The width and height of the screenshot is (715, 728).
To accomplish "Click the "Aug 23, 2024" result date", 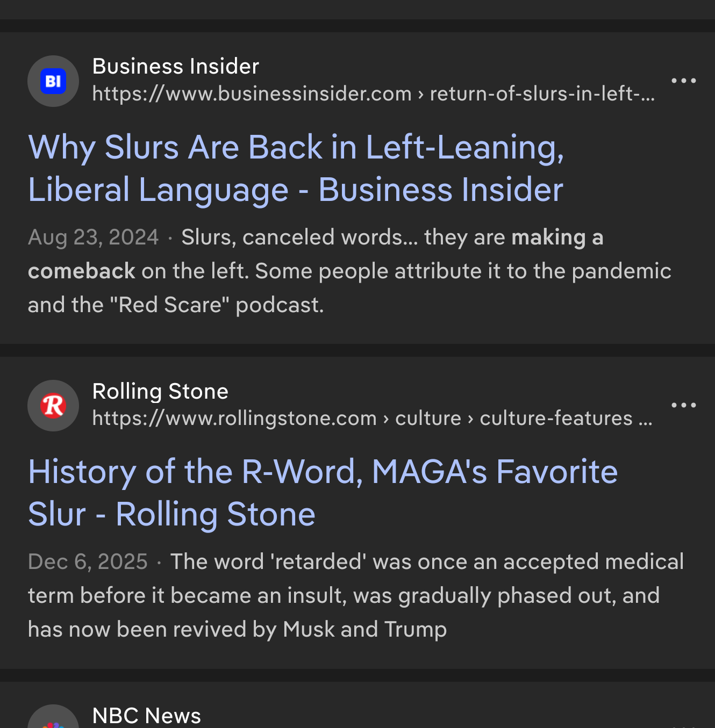I will (94, 237).
